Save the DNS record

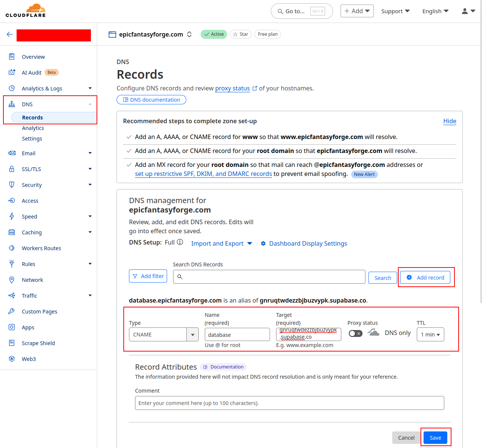[435, 437]
